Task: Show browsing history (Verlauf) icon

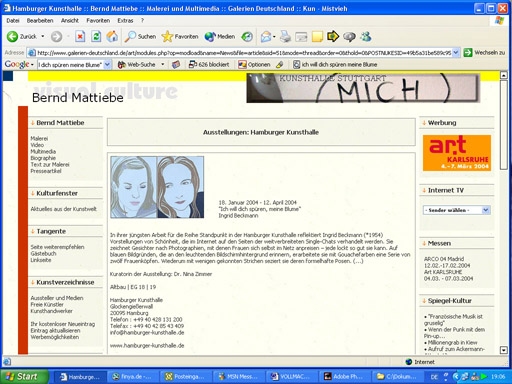Action: (247, 36)
